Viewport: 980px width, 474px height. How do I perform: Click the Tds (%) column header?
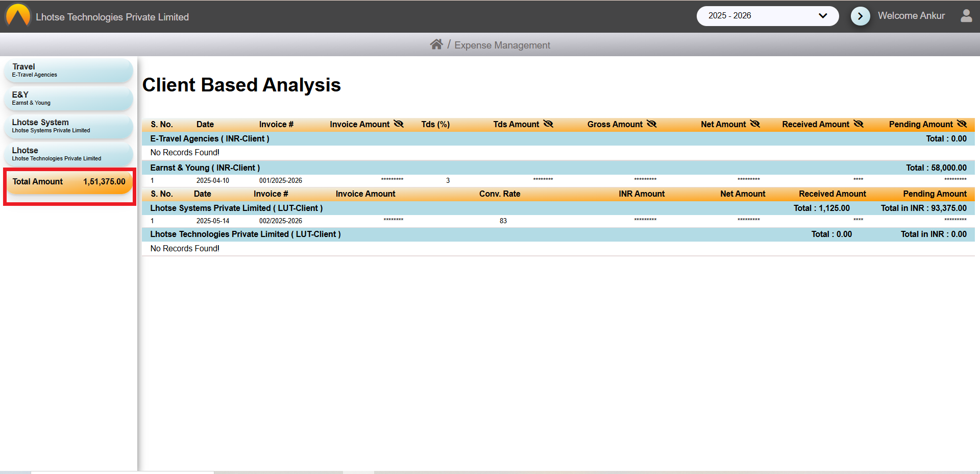point(435,124)
